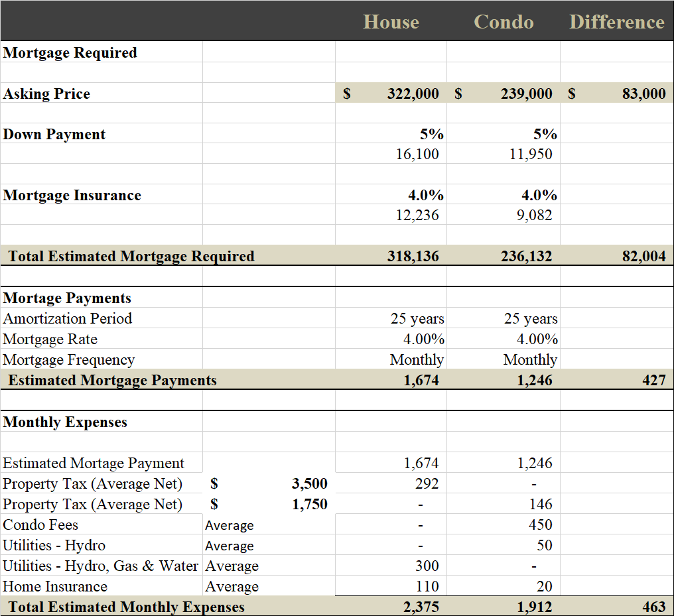The width and height of the screenshot is (674, 616).
Task: Click the House mortgage insurance value 12,236
Action: tap(417, 216)
